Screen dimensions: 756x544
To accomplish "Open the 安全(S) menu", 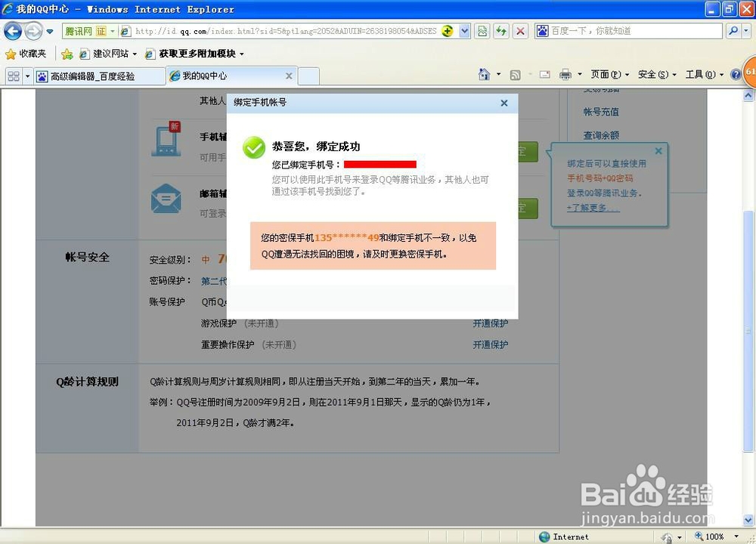I will coord(657,74).
